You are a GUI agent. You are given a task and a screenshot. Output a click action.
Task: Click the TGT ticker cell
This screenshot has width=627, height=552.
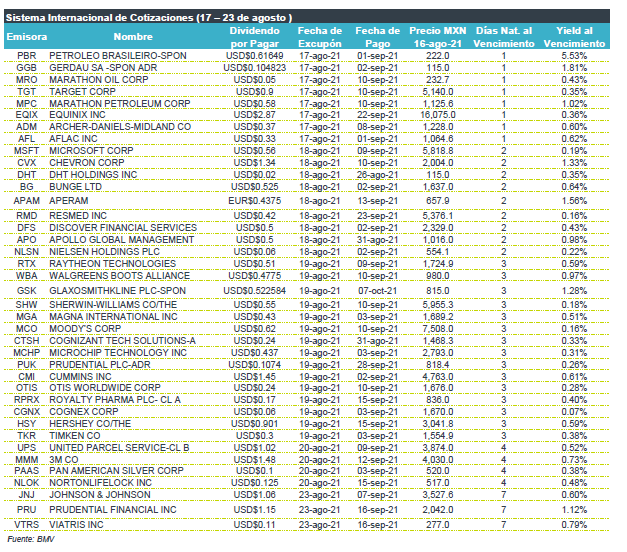pos(27,92)
